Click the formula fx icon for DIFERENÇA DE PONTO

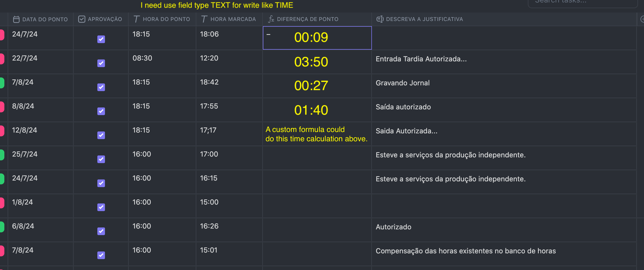(271, 19)
